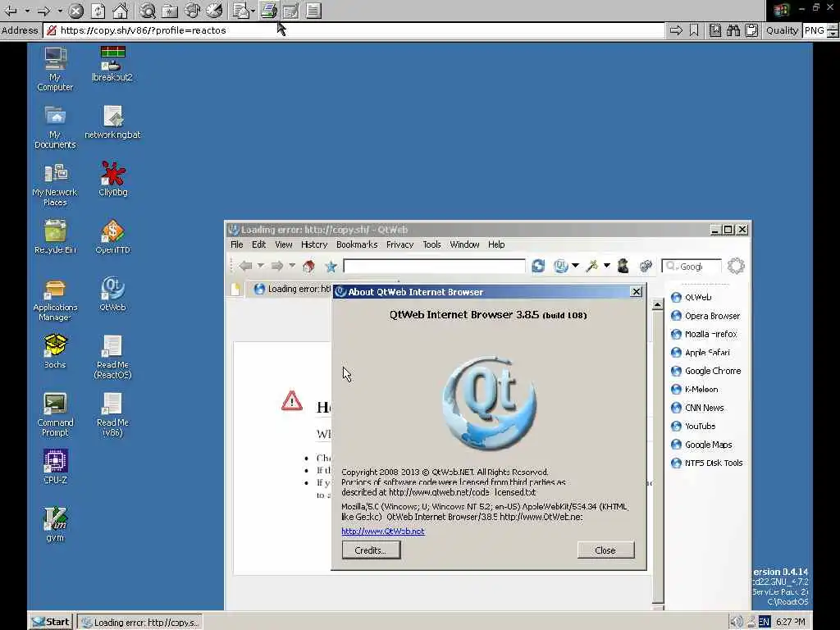Click the settings gears icon in QtWeb toolbar
The width and height of the screenshot is (840, 630).
646,266
